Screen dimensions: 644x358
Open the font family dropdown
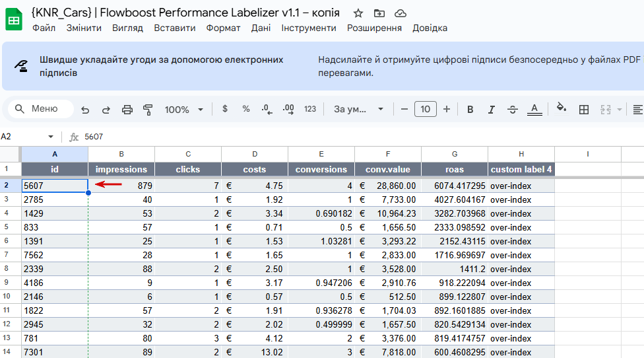[x=358, y=110]
